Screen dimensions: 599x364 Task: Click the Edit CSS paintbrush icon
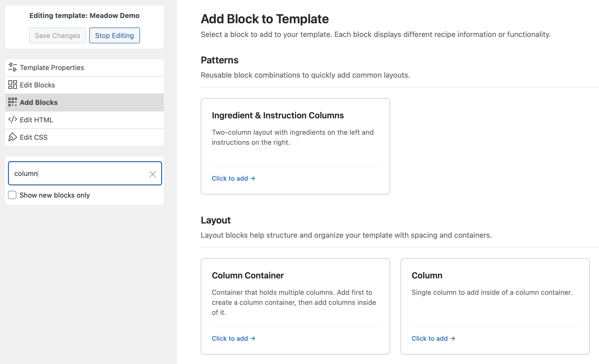[x=12, y=137]
